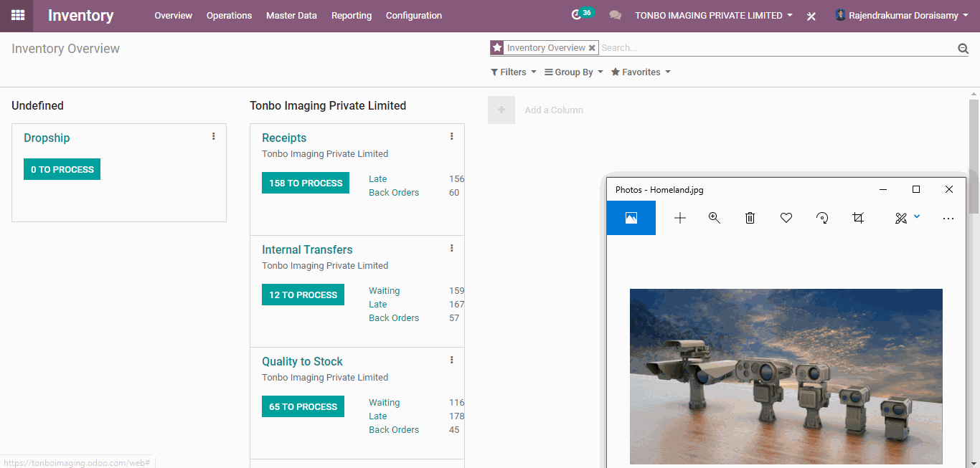Screen dimensions: 980x468
Task: Click the search magnifier icon
Action: pos(963,48)
